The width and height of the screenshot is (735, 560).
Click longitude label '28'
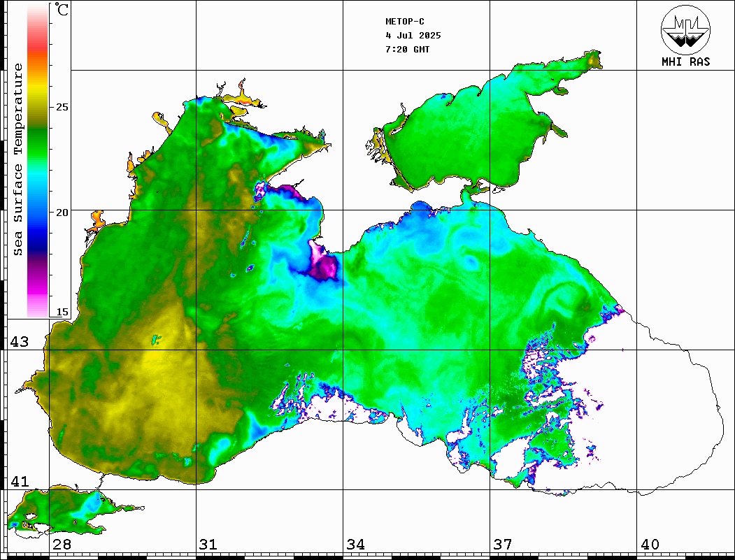[x=62, y=545]
